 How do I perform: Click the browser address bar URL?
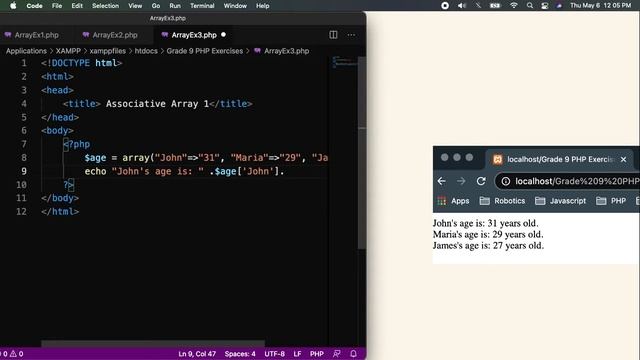click(577, 181)
